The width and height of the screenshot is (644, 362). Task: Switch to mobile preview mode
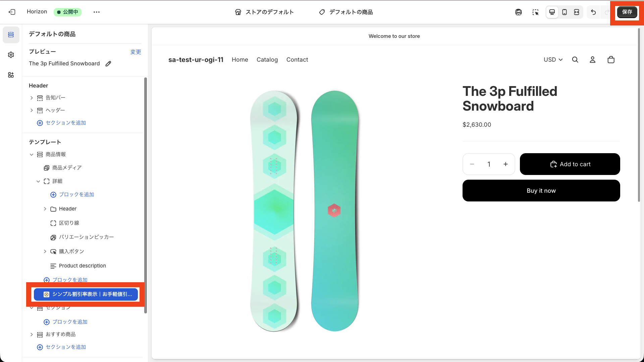pos(565,12)
